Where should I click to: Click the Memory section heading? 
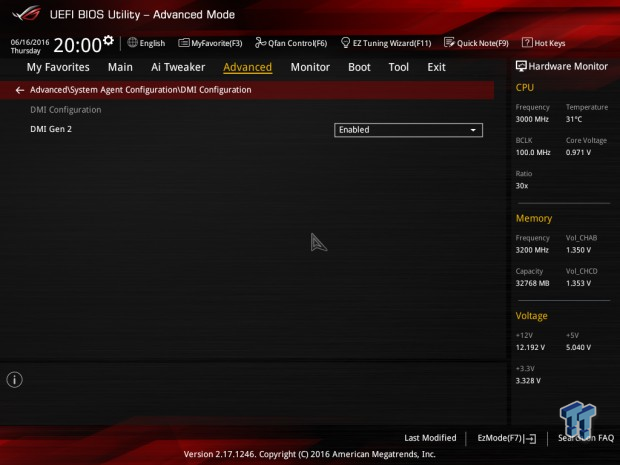(533, 218)
